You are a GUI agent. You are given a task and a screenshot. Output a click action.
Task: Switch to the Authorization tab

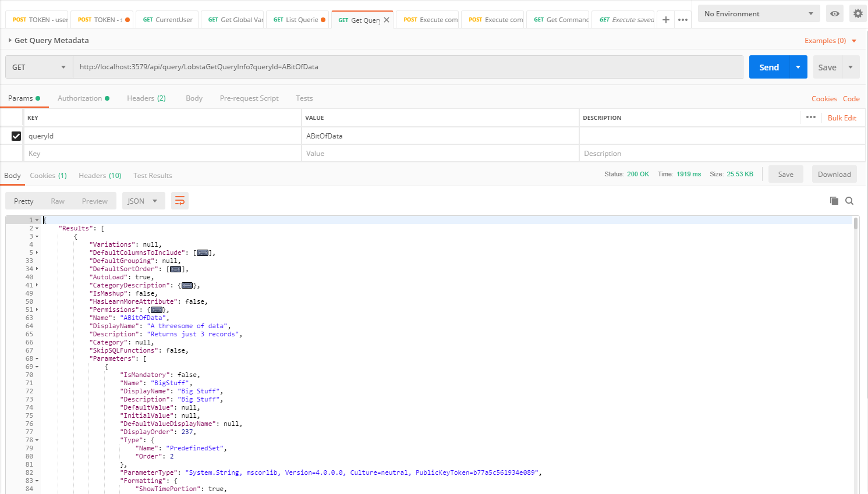point(80,98)
